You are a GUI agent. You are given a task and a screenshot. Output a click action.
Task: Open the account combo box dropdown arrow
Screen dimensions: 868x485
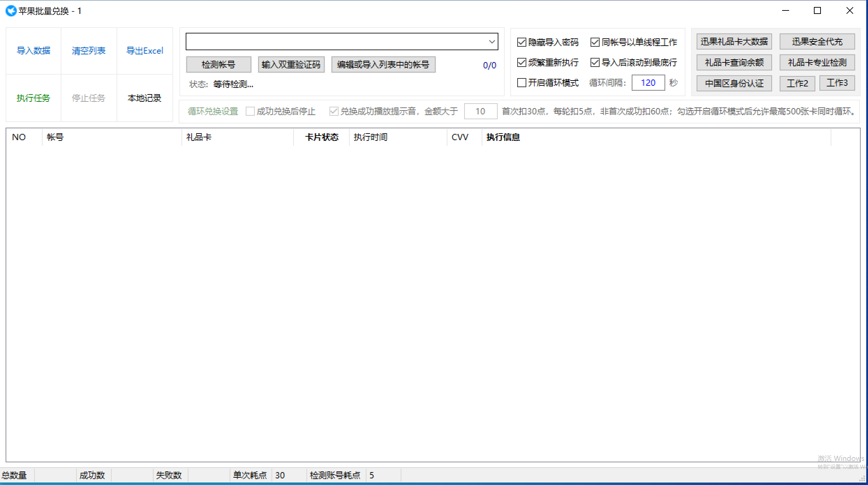(492, 42)
